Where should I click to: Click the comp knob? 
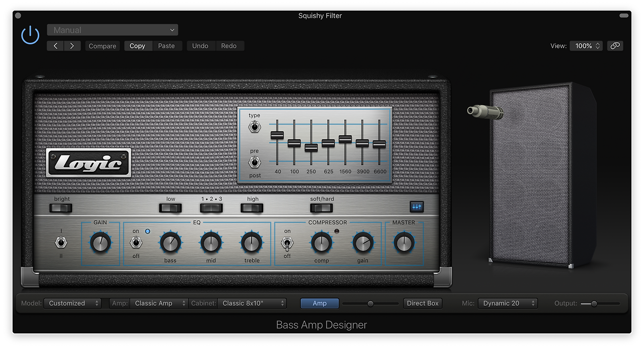tap(321, 243)
